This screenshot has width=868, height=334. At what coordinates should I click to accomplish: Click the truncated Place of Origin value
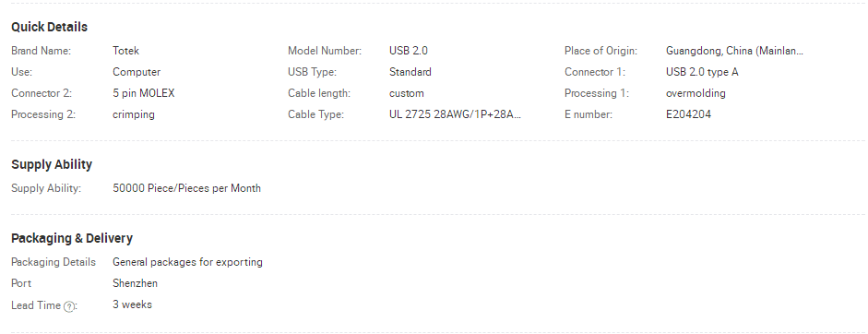[734, 51]
